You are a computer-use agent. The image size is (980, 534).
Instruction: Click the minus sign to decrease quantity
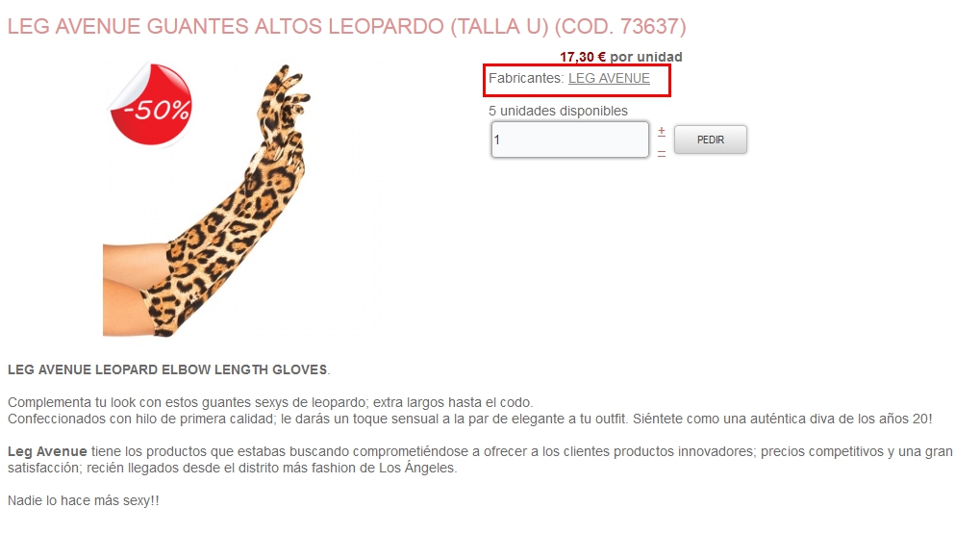662,153
